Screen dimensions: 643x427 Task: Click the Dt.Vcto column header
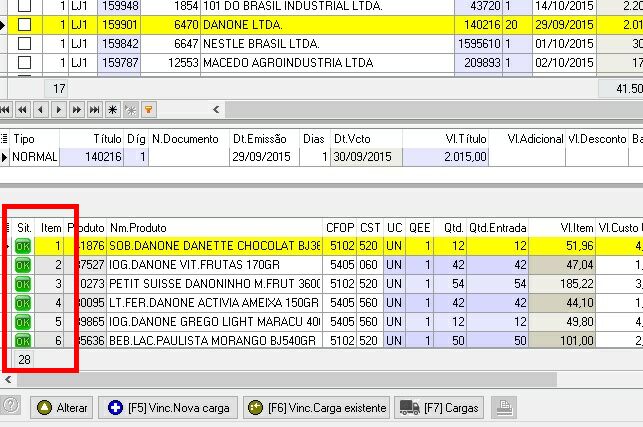pyautogui.click(x=366, y=139)
